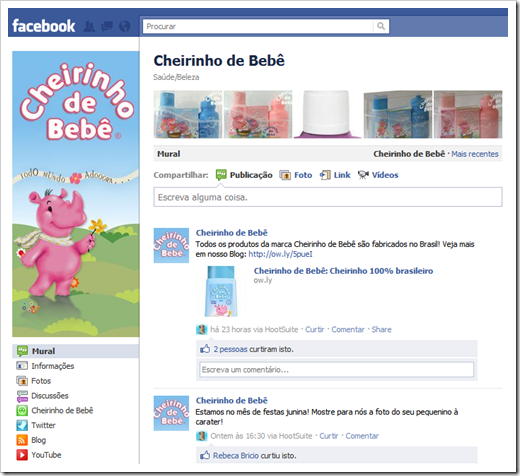The image size is (520, 476).
Task: Click 'Escreva um comentário' comment field
Action: click(x=336, y=370)
